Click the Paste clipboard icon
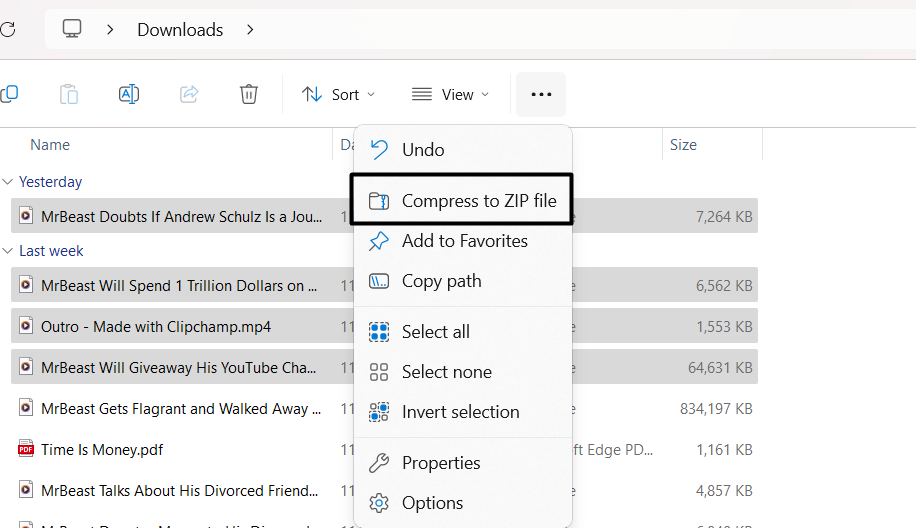 69,94
